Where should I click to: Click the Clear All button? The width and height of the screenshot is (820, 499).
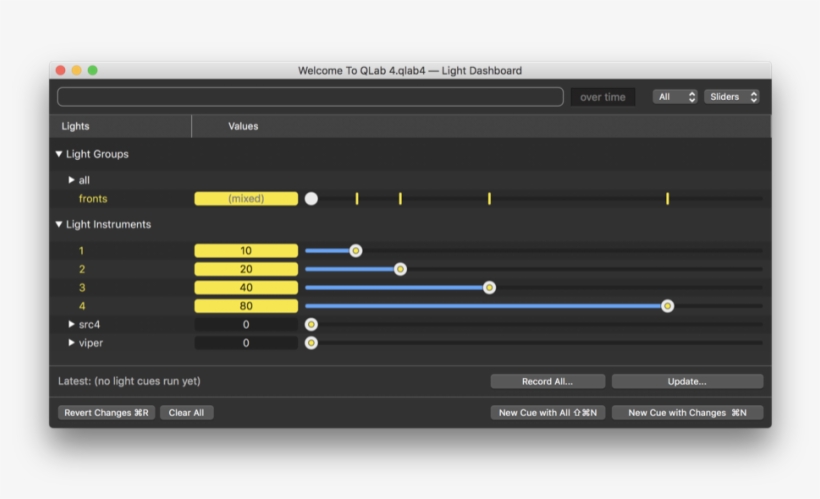point(186,413)
